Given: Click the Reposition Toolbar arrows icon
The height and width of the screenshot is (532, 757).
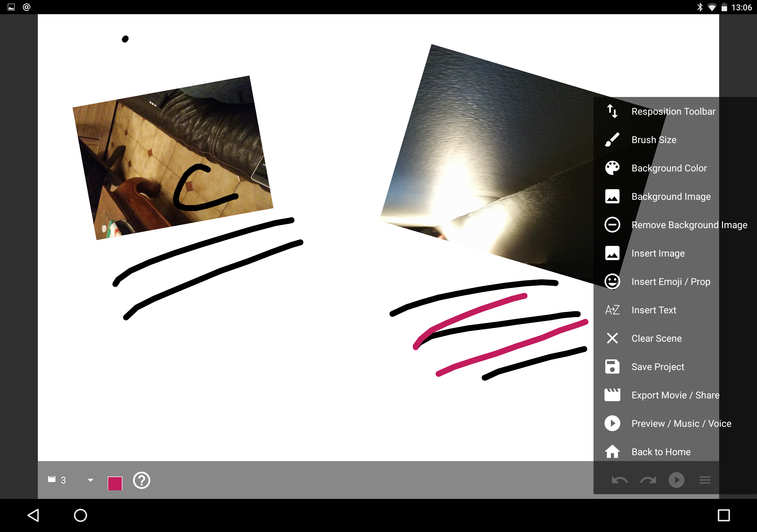Looking at the screenshot, I should click(x=612, y=111).
